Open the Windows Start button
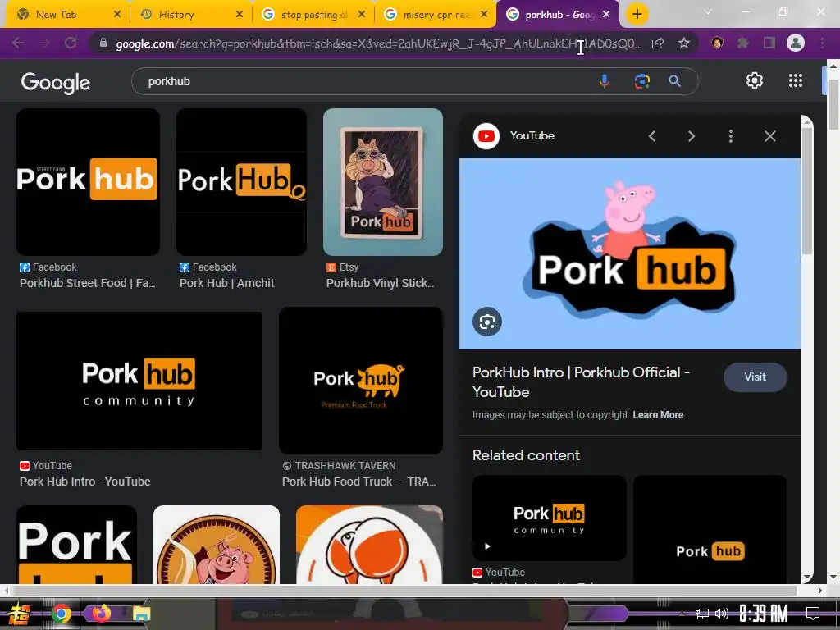The width and height of the screenshot is (840, 630). pyautogui.click(x=20, y=614)
